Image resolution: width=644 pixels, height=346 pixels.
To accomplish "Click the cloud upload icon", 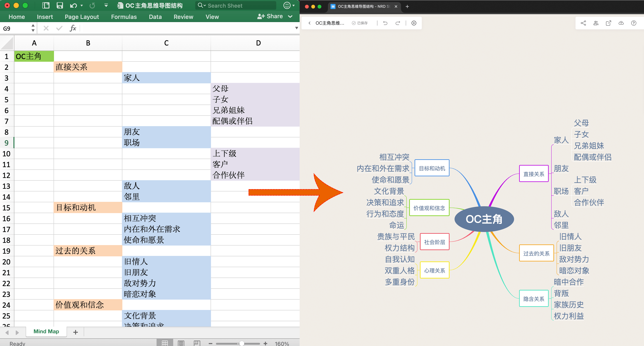I will [x=621, y=23].
